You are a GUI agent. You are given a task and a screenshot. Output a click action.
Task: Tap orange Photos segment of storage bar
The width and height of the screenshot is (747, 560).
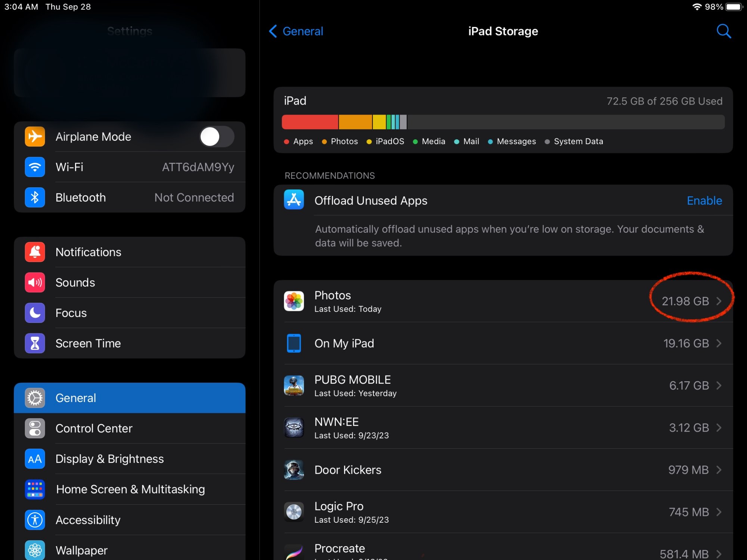click(355, 122)
